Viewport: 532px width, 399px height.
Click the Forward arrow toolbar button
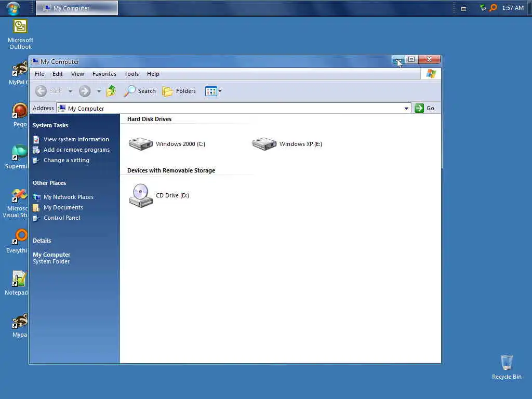(85, 91)
